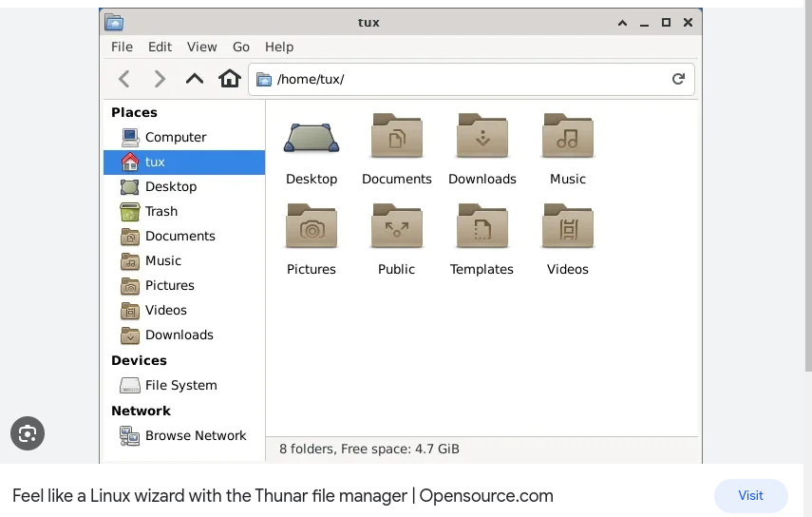
Task: Click the Forward navigation arrow
Action: click(160, 79)
